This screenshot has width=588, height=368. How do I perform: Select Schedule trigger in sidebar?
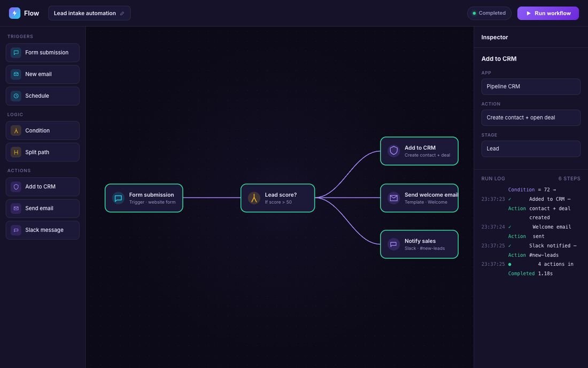pyautogui.click(x=43, y=96)
